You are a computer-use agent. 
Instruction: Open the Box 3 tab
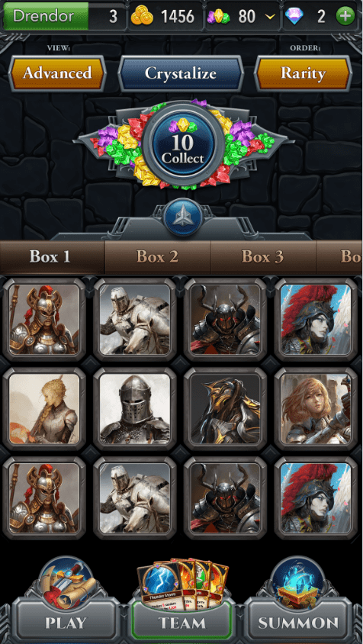pos(263,256)
